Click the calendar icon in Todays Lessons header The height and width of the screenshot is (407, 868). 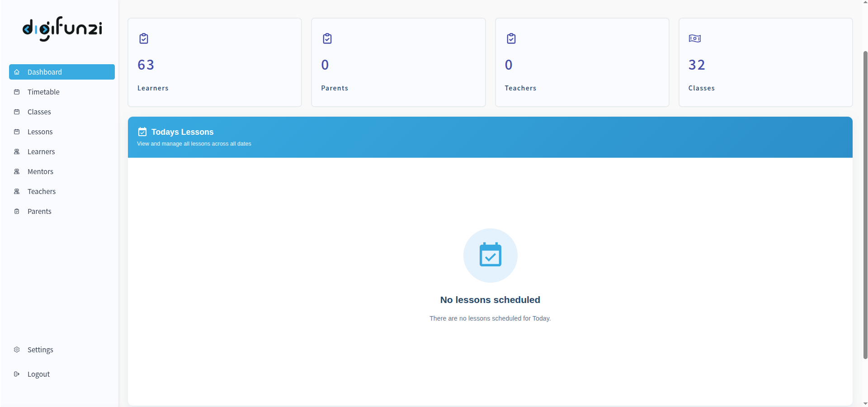tap(142, 132)
